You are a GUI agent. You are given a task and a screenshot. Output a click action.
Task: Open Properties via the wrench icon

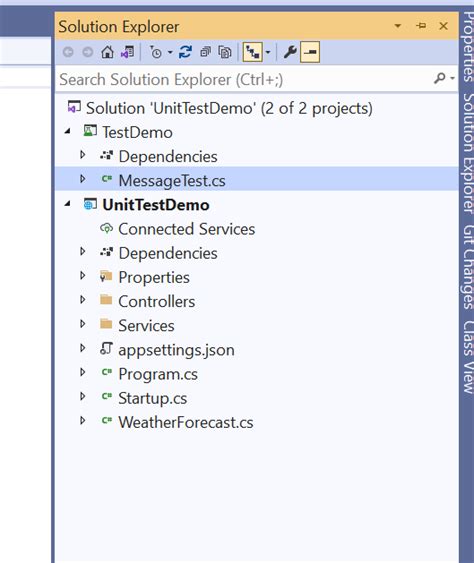coord(290,52)
